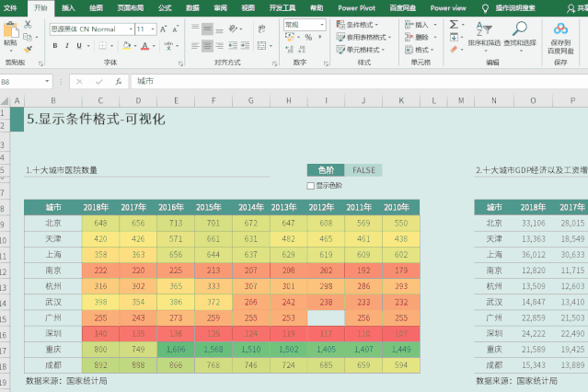Screen dimensions: 588x392
Task: Switch to the Power Pivot tab
Action: (x=356, y=8)
